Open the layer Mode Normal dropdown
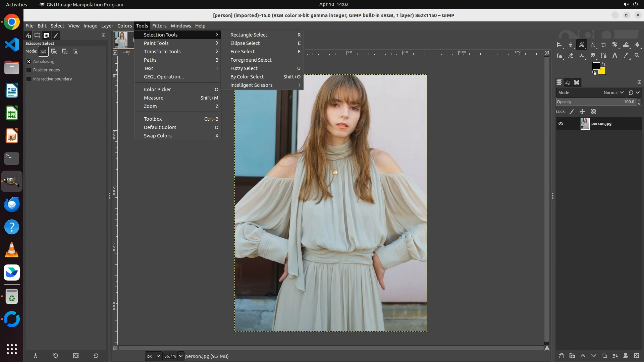Image resolution: width=644 pixels, height=362 pixels. pyautogui.click(x=613, y=93)
